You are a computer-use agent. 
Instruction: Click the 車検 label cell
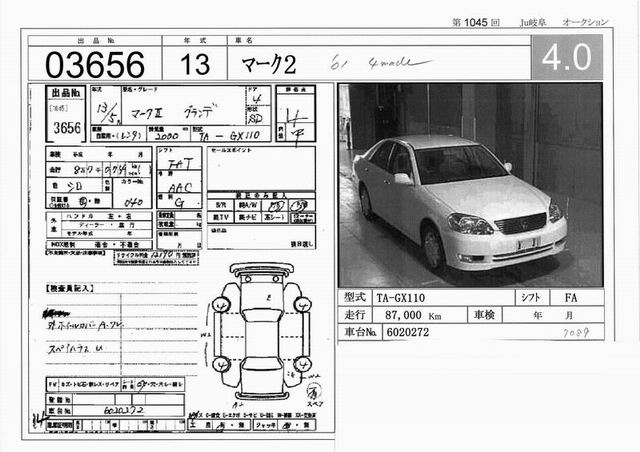click(484, 315)
